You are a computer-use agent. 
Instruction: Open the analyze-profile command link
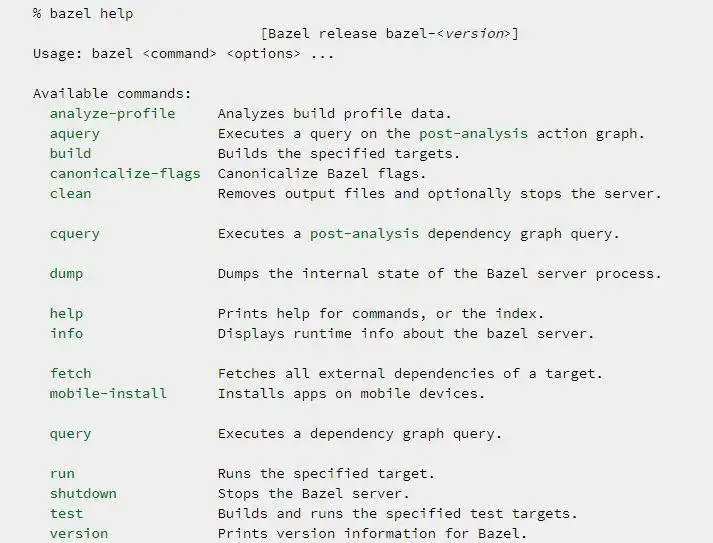tap(112, 113)
